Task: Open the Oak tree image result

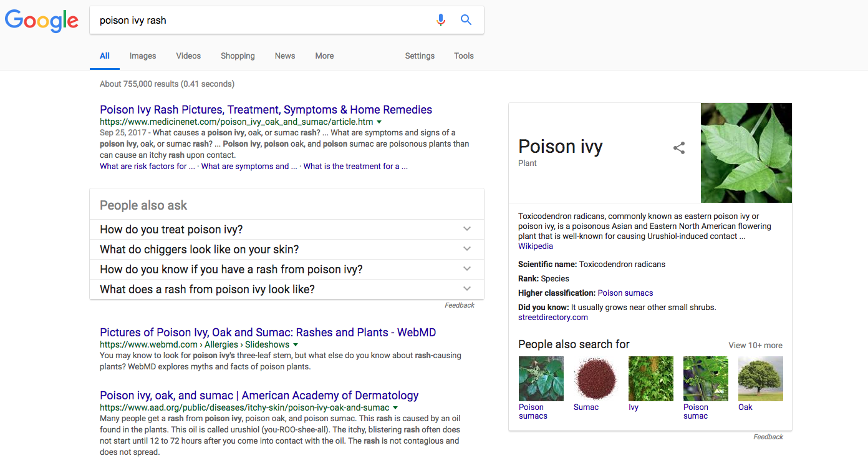Action: coord(760,378)
